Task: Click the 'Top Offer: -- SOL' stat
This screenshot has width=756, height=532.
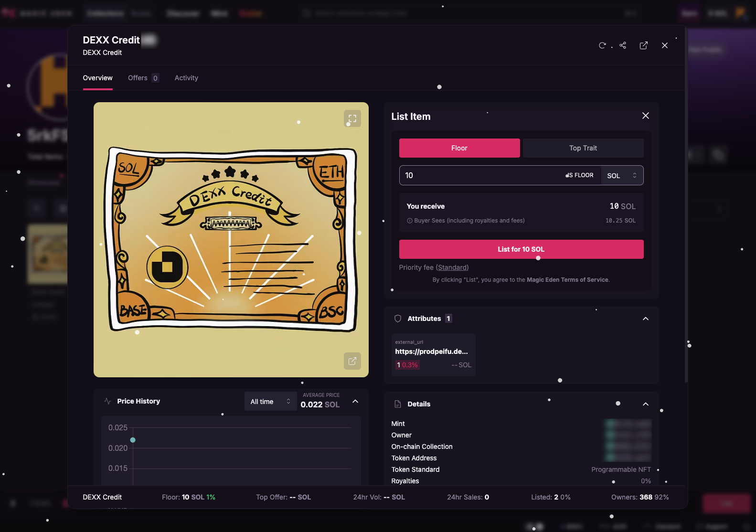Action: pyautogui.click(x=283, y=497)
